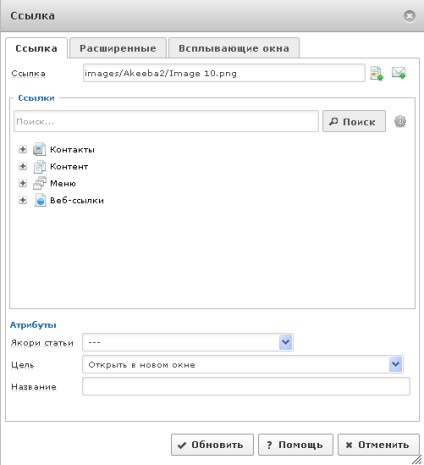This screenshot has height=465, width=424.
Task: Click the Обновить button
Action: coord(212,445)
